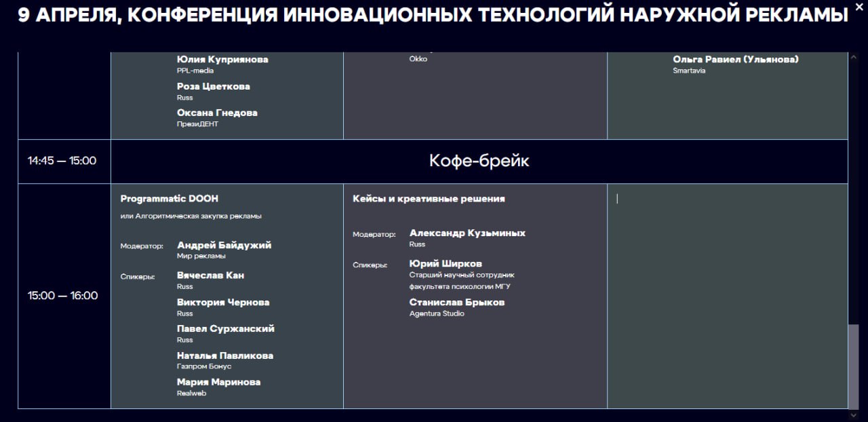Click 'Модератор:' label in Programmatic DOOH session
The width and height of the screenshot is (868, 422).
pyautogui.click(x=142, y=246)
